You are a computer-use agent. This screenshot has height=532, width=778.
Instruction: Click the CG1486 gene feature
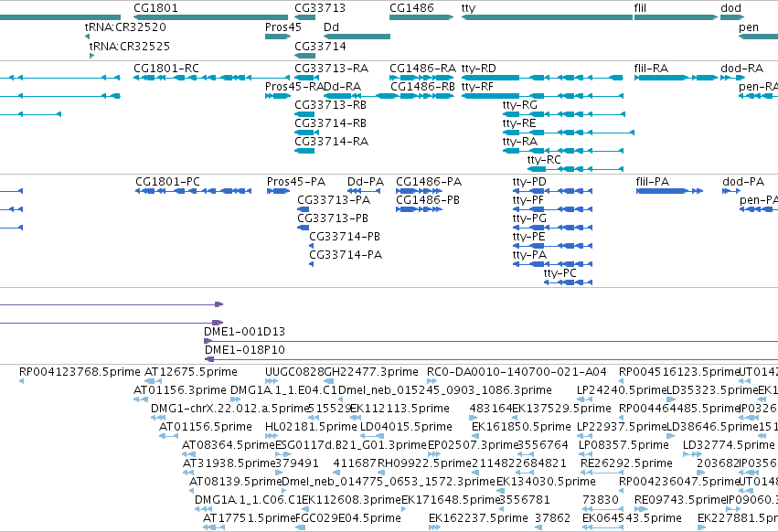coord(421,17)
